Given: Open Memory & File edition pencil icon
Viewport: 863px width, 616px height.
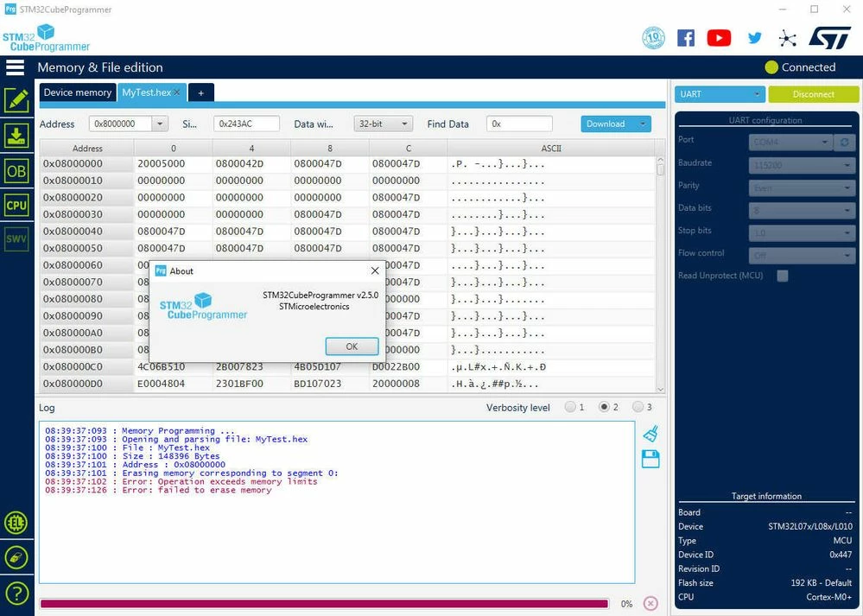Looking at the screenshot, I should [16, 101].
